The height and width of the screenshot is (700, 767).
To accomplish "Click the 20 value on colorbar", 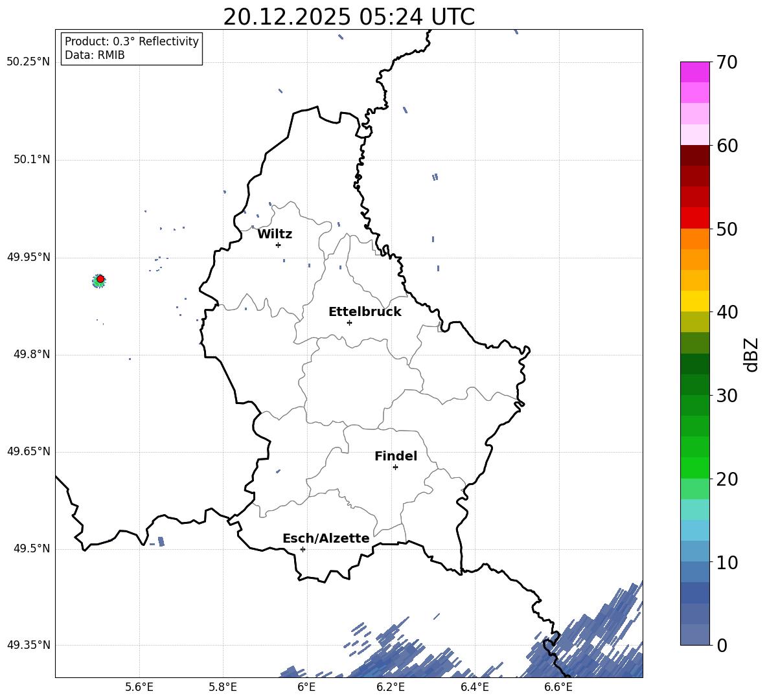I will coord(727,479).
